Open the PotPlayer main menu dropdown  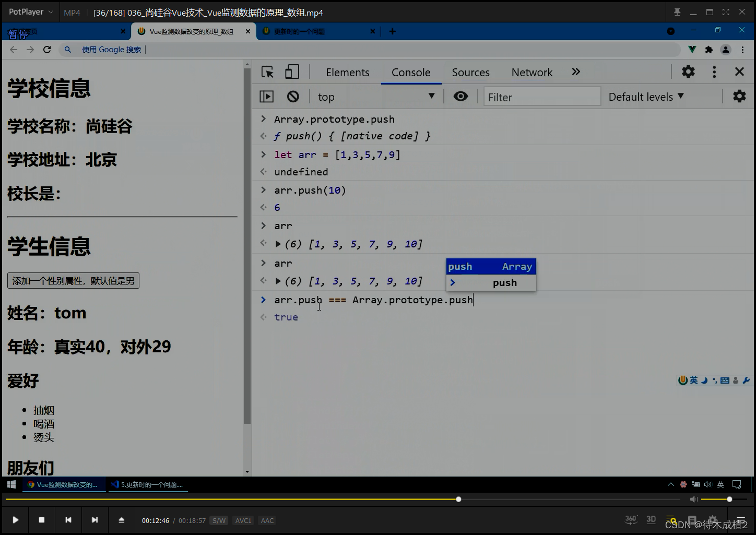coord(30,11)
